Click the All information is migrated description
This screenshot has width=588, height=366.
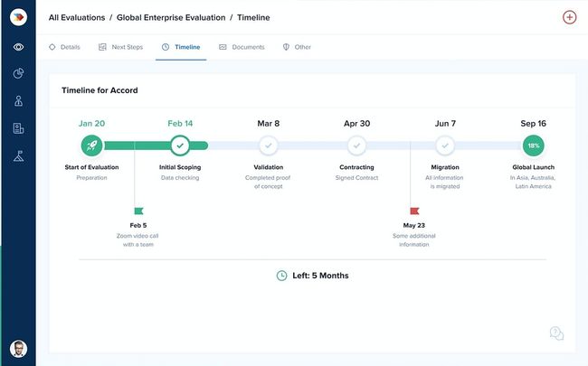pos(445,182)
